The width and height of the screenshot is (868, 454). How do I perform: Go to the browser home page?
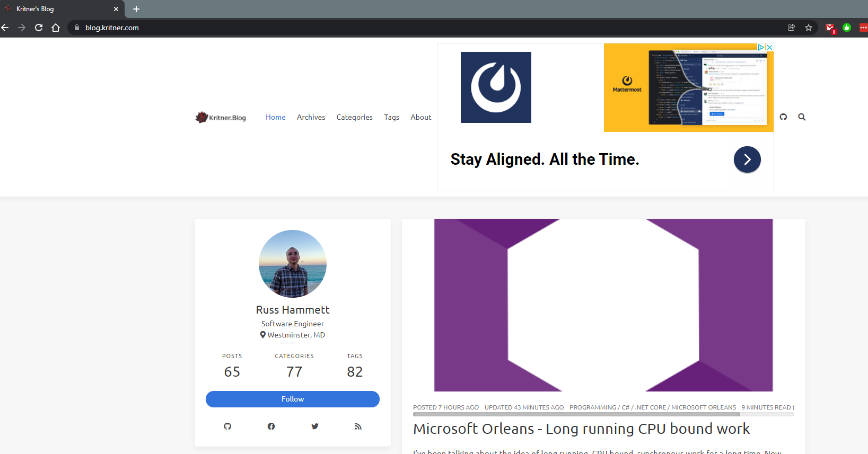[56, 28]
